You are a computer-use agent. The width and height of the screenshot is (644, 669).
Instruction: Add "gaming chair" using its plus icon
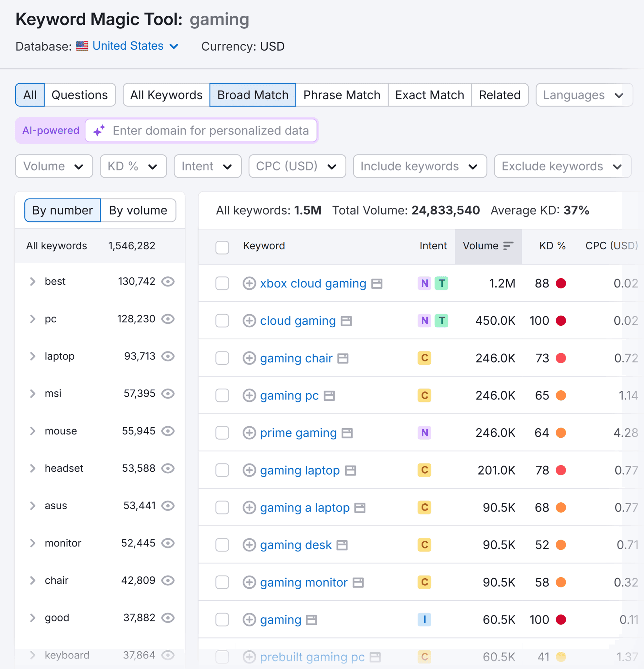[250, 358]
